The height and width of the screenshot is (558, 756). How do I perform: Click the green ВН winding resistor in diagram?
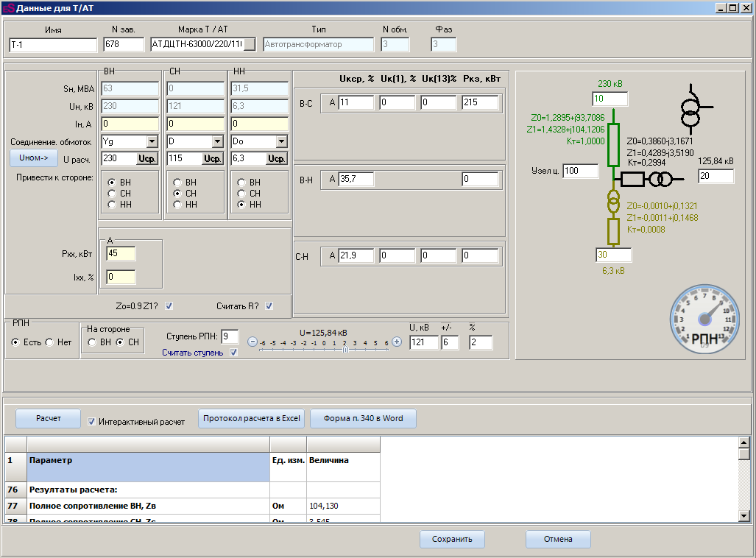pyautogui.click(x=612, y=144)
